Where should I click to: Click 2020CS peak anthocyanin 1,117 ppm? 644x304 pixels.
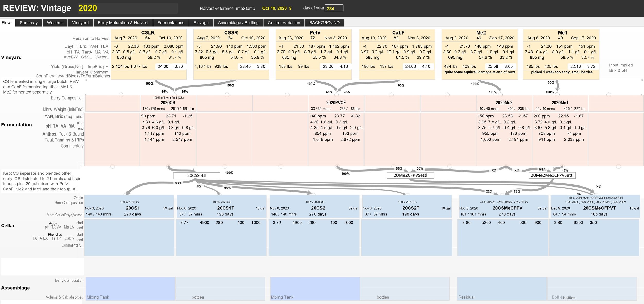point(154,133)
